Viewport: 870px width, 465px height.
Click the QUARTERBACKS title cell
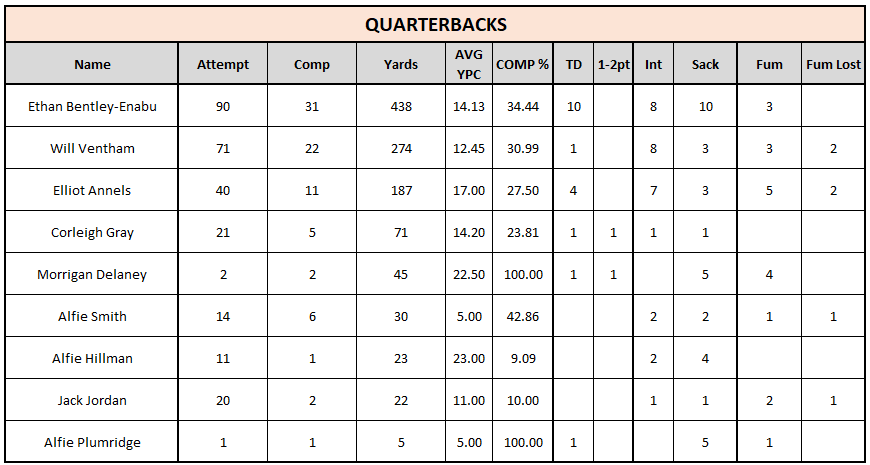[x=435, y=24]
